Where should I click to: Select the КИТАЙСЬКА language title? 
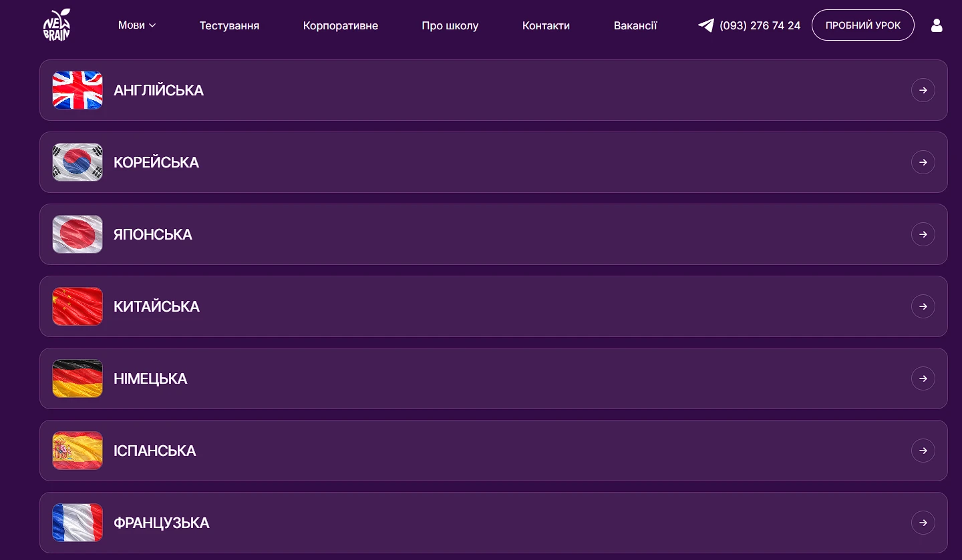[156, 306]
